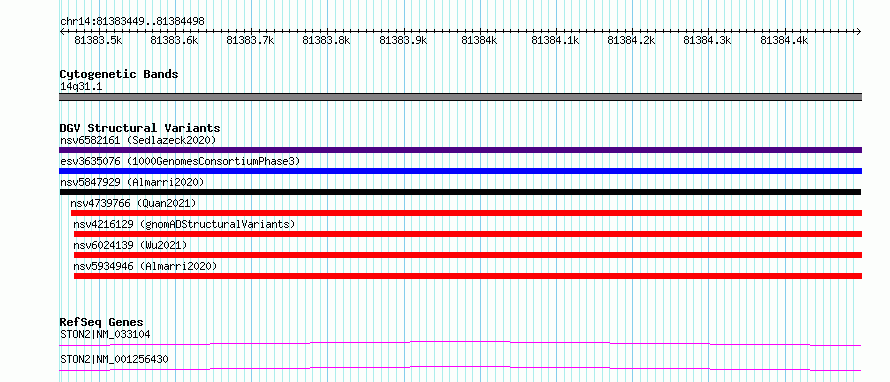Select the magenta STON2|NM_001256430 transcript line
890x382 pixels.
(460, 368)
